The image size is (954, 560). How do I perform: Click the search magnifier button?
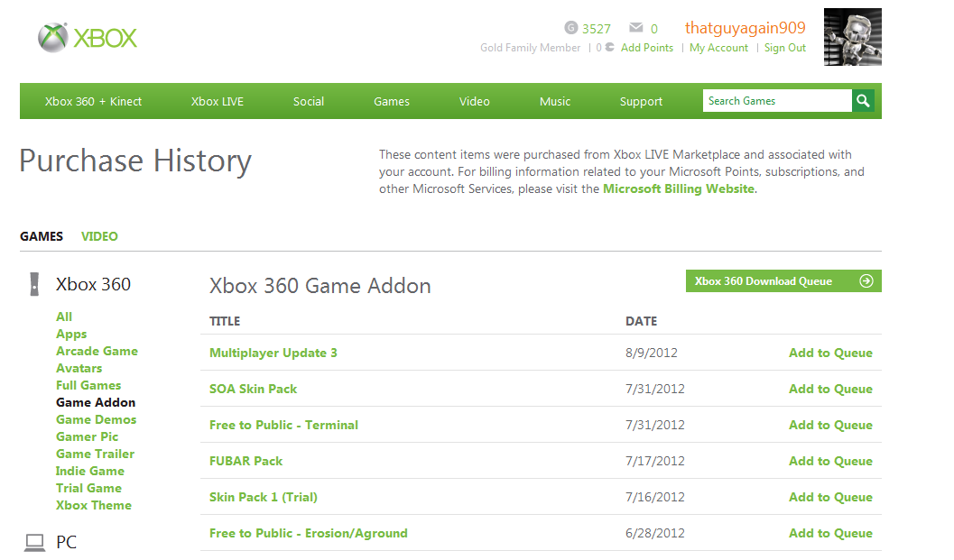(x=863, y=101)
